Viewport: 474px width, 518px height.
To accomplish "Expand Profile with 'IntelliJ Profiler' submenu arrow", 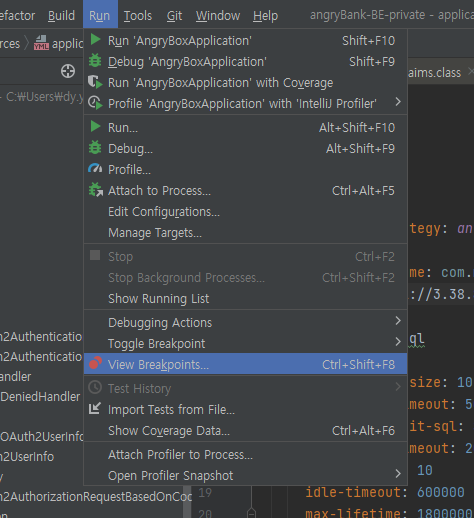I will click(398, 102).
